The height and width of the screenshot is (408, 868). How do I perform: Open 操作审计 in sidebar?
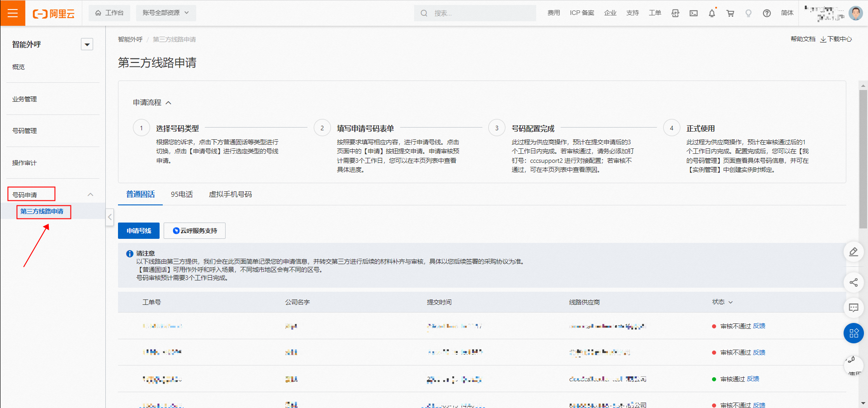(x=24, y=163)
